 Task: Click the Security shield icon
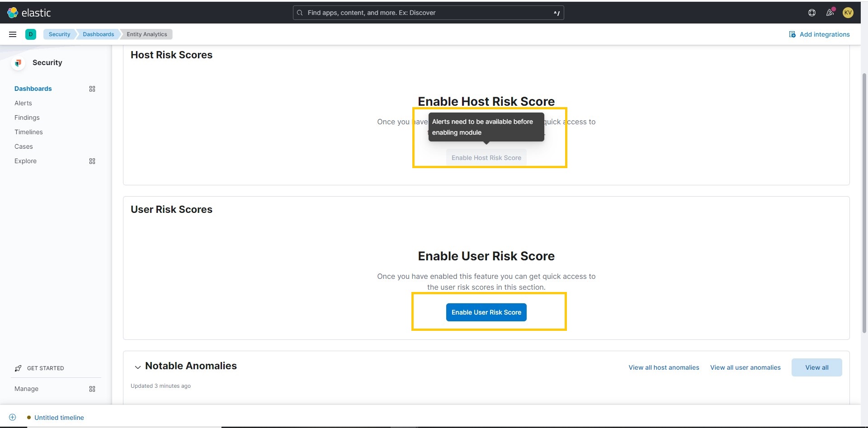18,63
